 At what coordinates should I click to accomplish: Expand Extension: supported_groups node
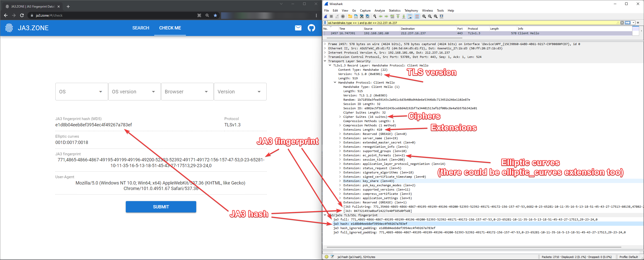[340, 151]
